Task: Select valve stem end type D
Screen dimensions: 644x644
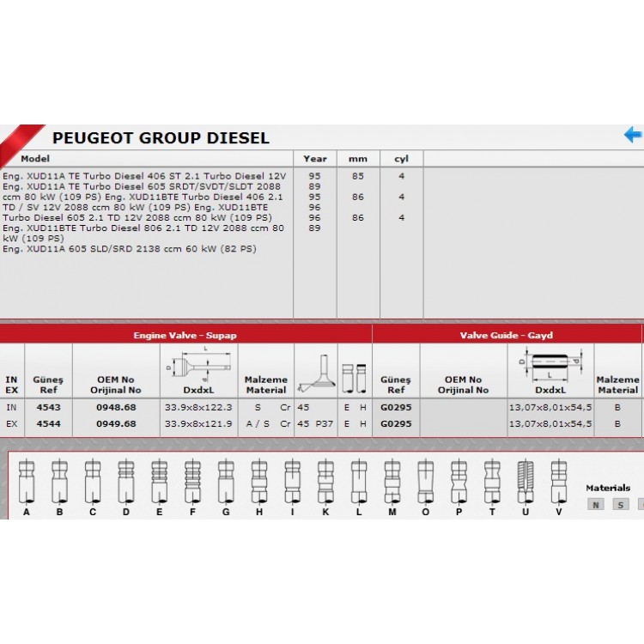Action: coord(126,488)
